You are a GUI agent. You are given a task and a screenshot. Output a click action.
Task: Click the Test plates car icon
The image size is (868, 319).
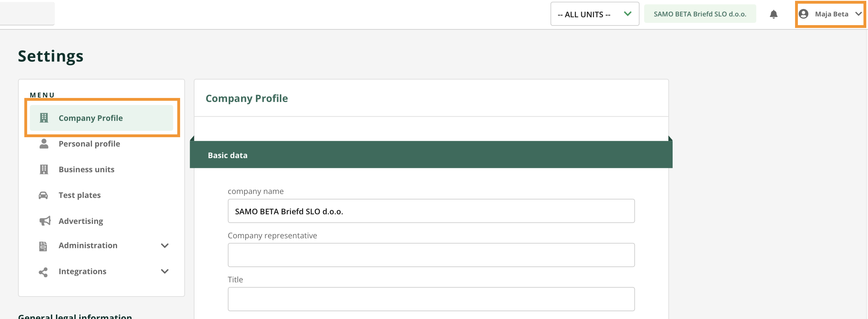pyautogui.click(x=44, y=195)
